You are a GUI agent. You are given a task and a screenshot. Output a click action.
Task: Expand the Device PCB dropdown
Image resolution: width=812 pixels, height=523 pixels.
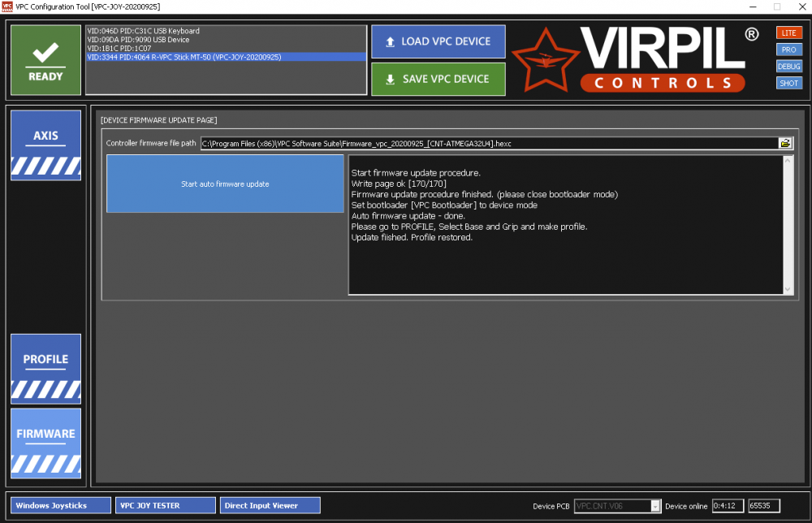click(x=655, y=506)
